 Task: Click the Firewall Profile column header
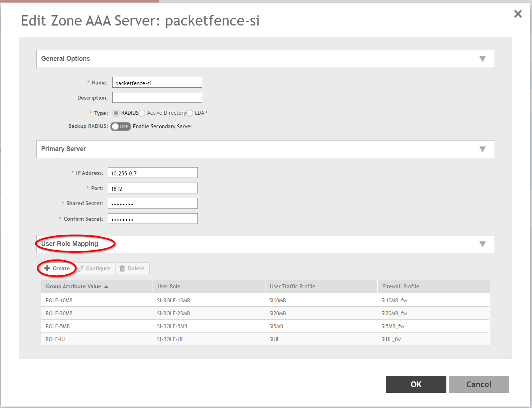click(x=400, y=286)
